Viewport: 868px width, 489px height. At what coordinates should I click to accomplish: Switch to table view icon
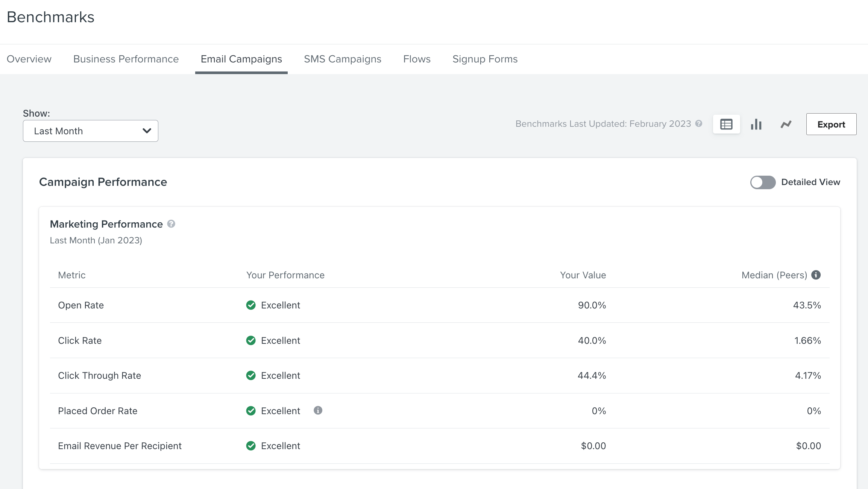726,124
